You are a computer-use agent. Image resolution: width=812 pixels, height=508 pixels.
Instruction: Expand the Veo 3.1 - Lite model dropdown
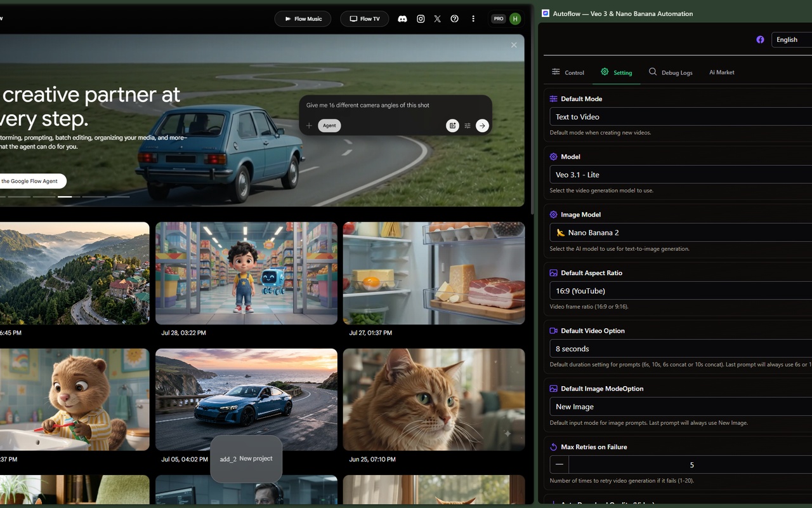click(681, 175)
